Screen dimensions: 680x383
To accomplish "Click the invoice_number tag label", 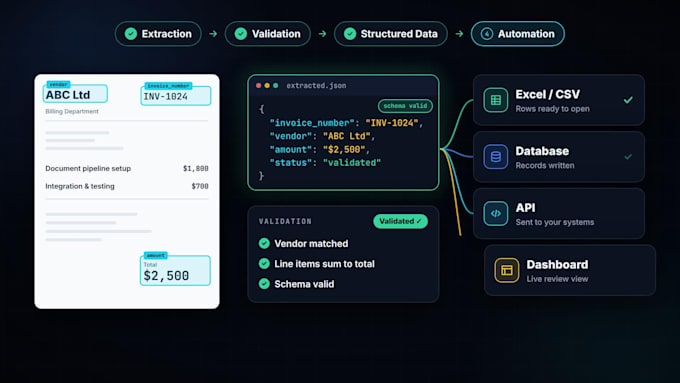I will click(168, 86).
